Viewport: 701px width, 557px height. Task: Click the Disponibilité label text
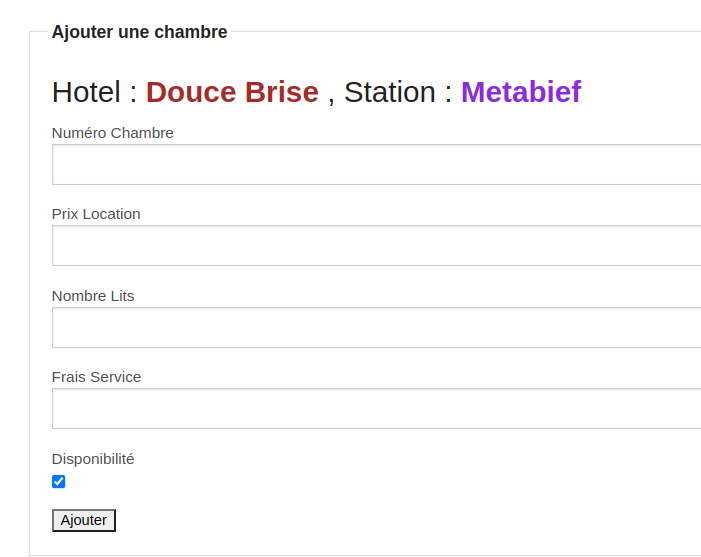93,459
